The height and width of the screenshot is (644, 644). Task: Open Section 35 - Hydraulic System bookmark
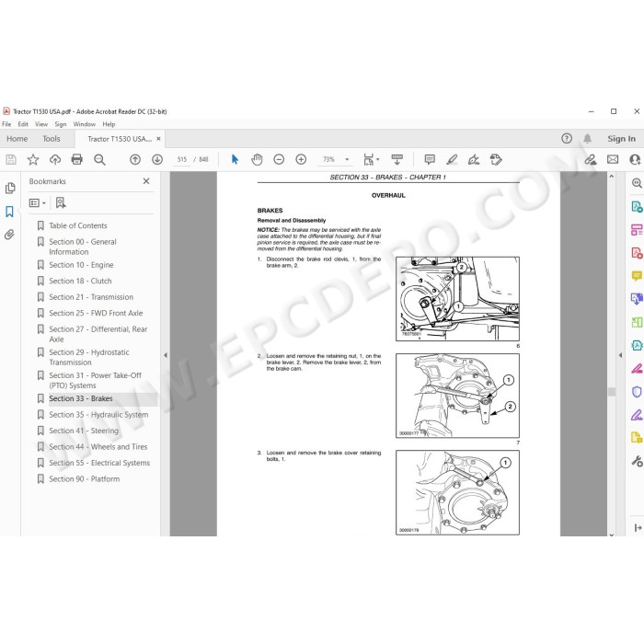(x=98, y=414)
